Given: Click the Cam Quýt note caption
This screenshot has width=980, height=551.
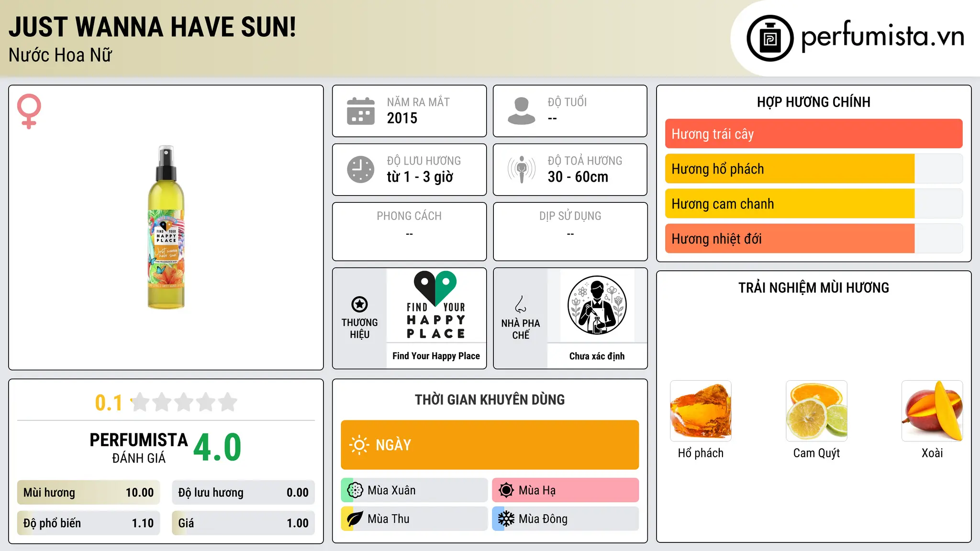Looking at the screenshot, I should tap(816, 453).
